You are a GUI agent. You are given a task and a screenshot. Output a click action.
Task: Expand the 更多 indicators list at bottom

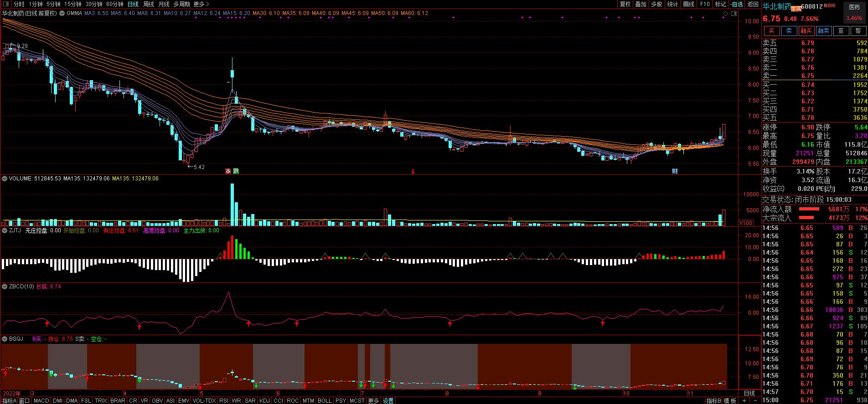point(373,401)
